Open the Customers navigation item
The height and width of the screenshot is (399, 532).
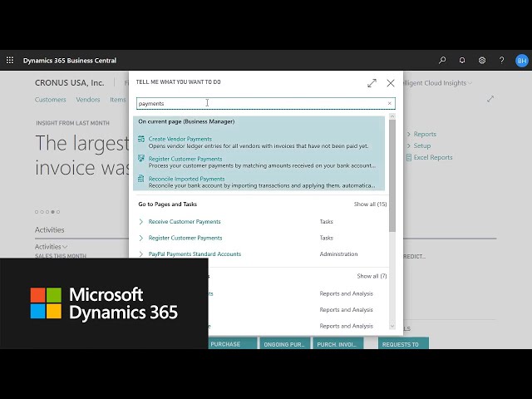(x=50, y=100)
